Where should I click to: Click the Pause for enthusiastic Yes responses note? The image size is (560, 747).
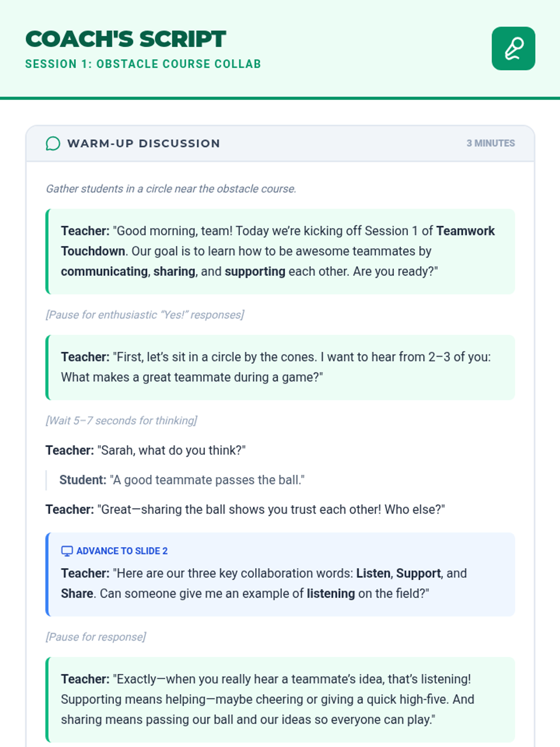click(x=145, y=315)
